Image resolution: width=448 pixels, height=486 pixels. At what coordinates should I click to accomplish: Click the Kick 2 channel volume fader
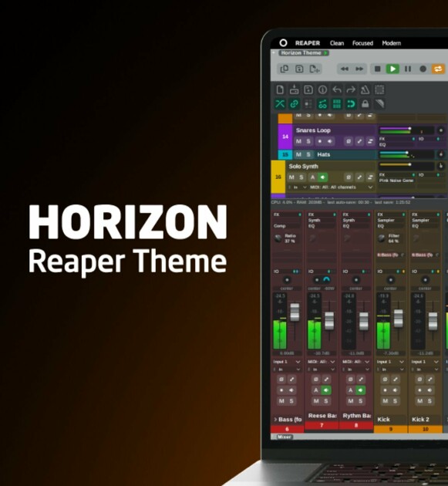[x=433, y=321]
